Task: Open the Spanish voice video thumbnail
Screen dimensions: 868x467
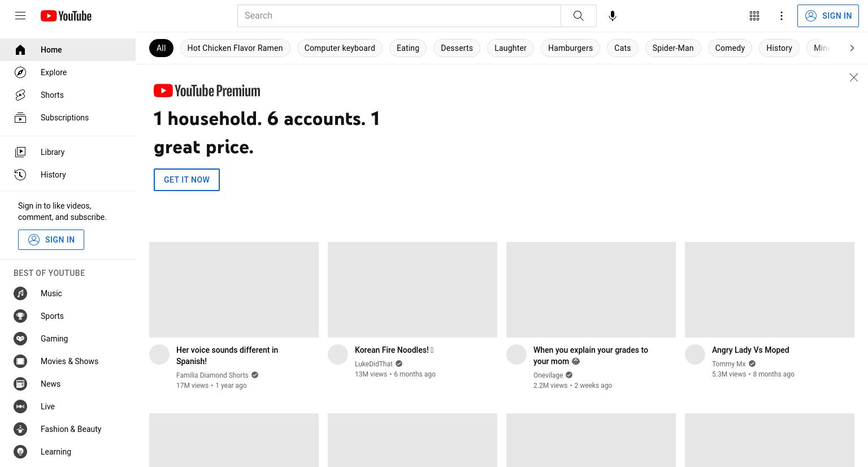Action: click(234, 289)
